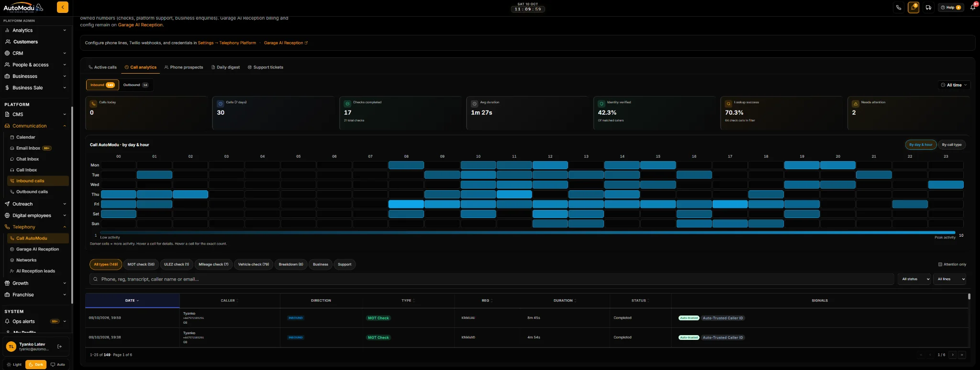The image size is (980, 370).
Task: Click the Calls today phone icon on card
Action: [93, 103]
